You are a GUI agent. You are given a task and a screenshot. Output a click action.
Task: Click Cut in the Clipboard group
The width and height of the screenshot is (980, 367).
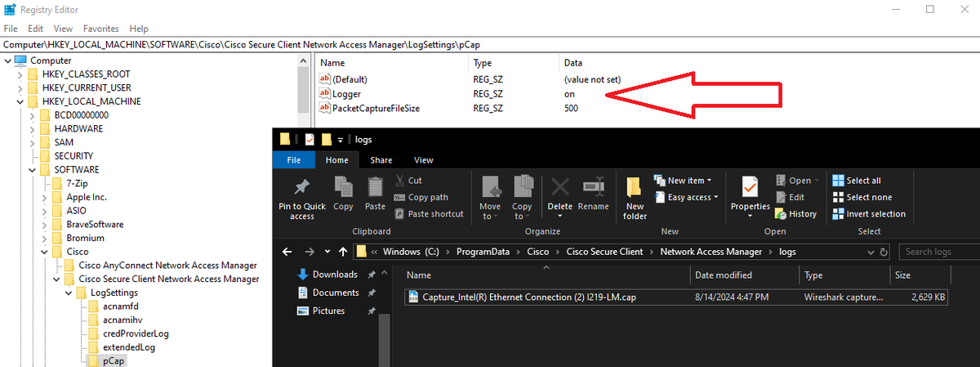(408, 181)
